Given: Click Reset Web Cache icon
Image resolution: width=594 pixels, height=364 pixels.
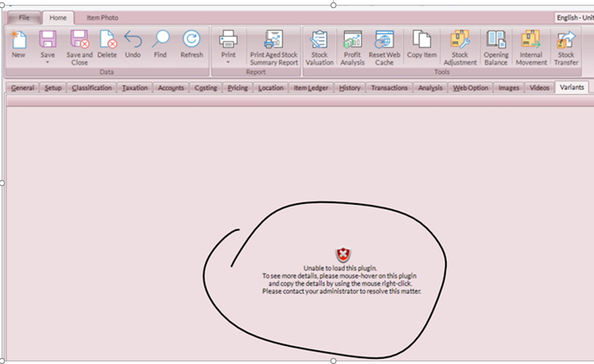Looking at the screenshot, I should click(x=384, y=41).
